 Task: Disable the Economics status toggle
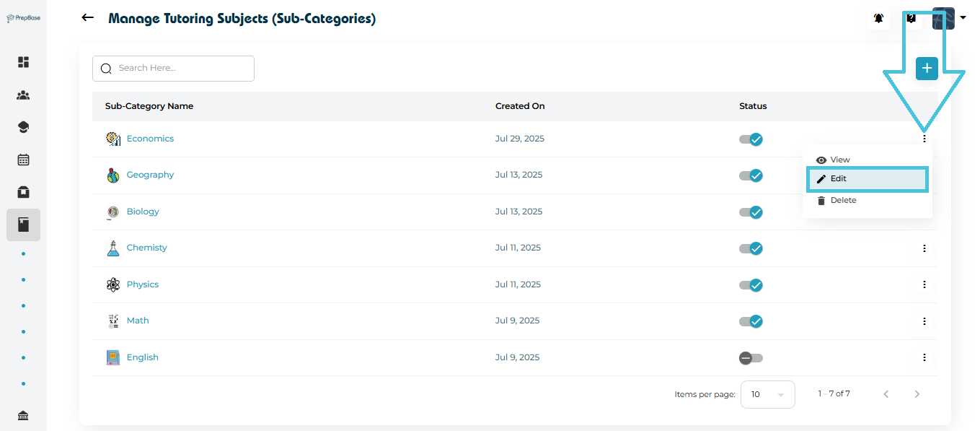(751, 139)
